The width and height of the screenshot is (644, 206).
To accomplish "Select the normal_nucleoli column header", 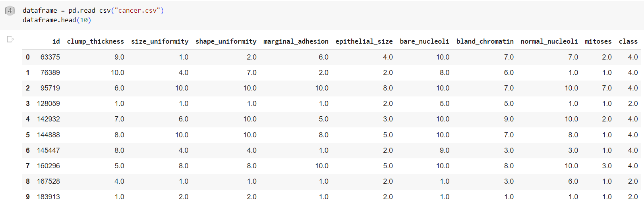I will coord(549,41).
